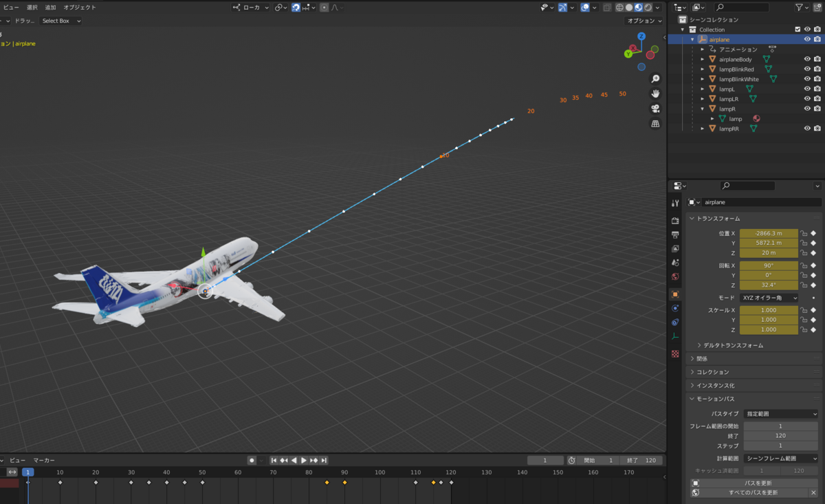Open the Select Box tool dropdown
The width and height of the screenshot is (825, 504).
pyautogui.click(x=60, y=21)
